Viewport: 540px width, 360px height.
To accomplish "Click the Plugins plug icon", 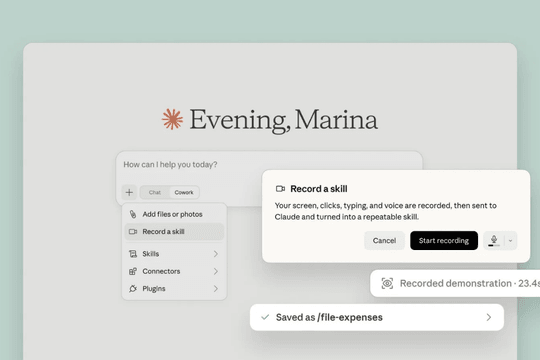I will (133, 288).
